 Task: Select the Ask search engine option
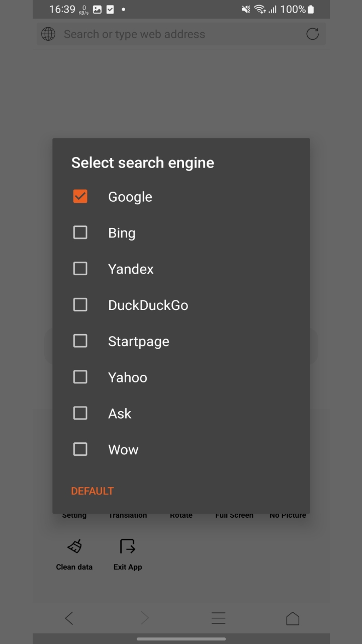80,414
